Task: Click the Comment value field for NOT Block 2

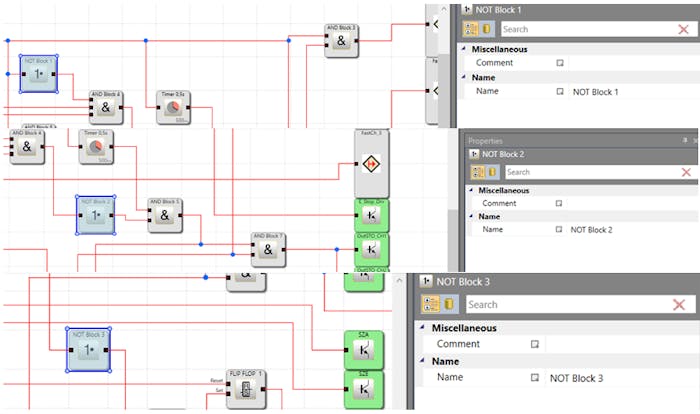Action: [x=633, y=203]
